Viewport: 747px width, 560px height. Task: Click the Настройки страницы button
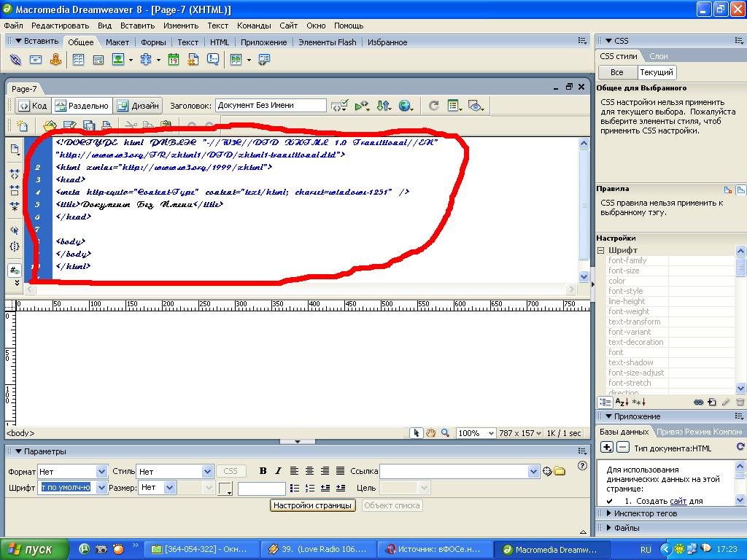[312, 505]
